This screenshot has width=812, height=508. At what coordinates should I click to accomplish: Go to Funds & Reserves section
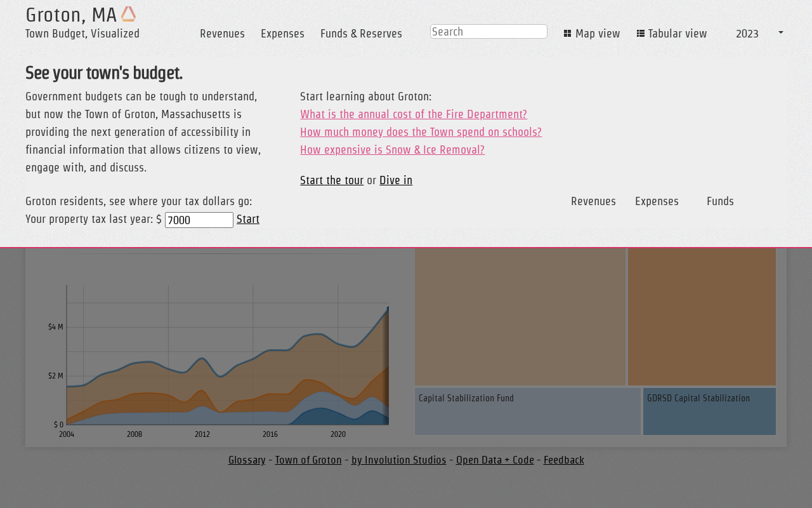click(361, 34)
